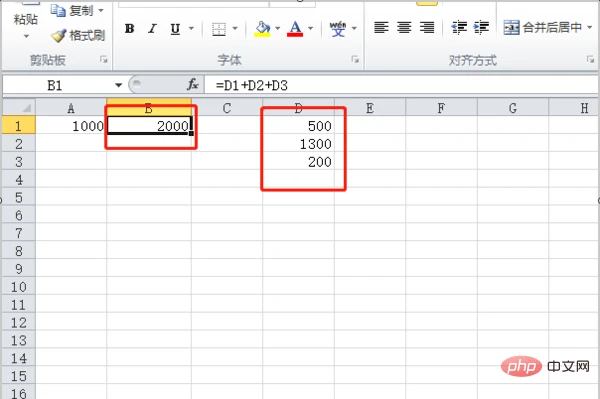Select column G header

[x=513, y=108]
